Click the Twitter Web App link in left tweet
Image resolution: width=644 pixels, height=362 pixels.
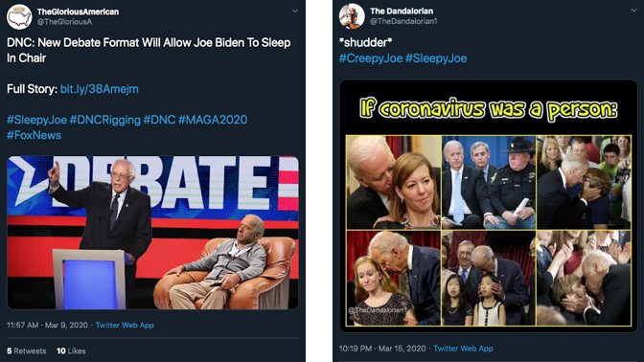[125, 325]
